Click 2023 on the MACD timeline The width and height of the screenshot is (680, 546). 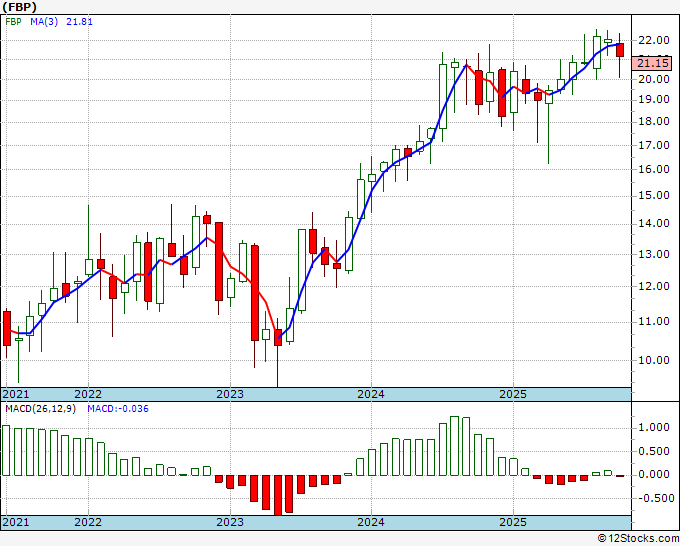[x=230, y=522]
